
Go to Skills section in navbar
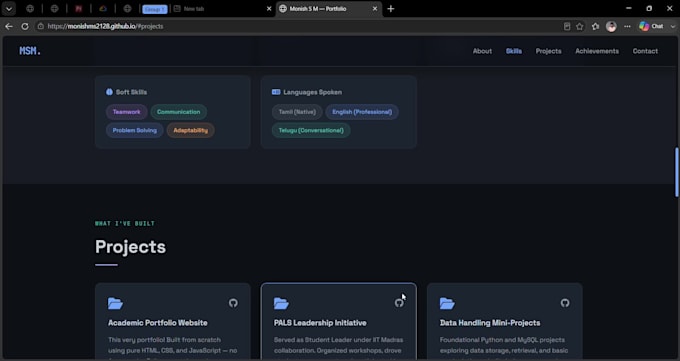[514, 51]
